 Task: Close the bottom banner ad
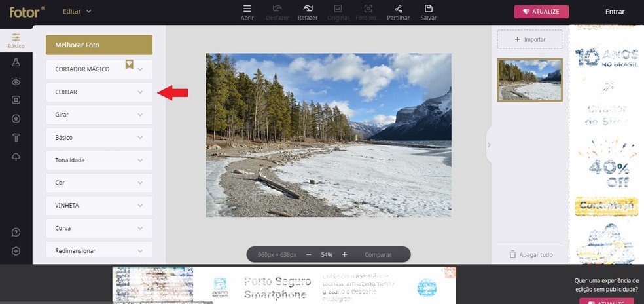pos(450,272)
